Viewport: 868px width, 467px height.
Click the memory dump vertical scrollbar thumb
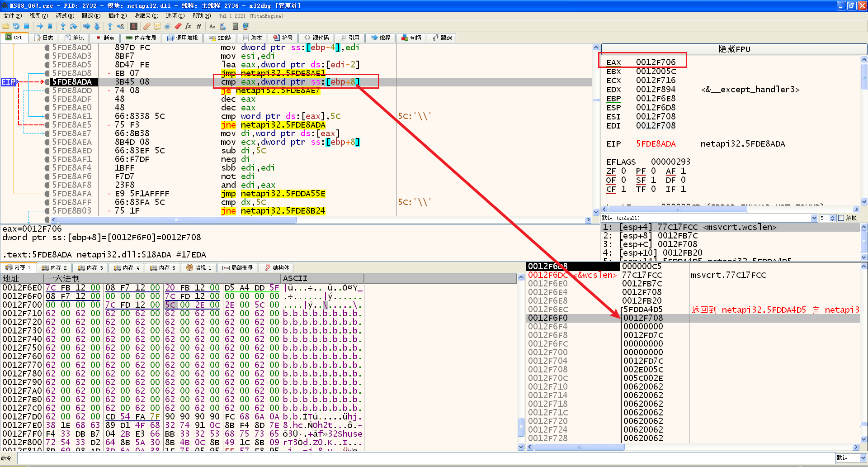point(521,427)
